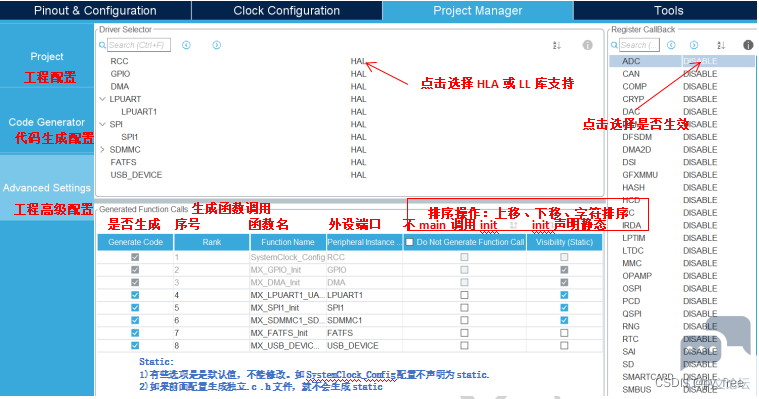This screenshot has height=399, width=759.
Task: Click the Visibility (Static) column header
Action: click(564, 242)
